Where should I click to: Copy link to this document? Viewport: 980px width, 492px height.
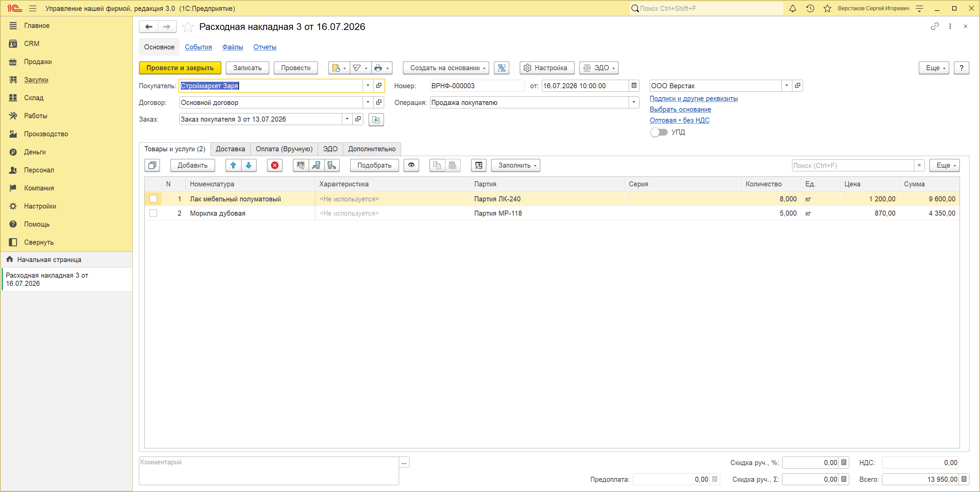[x=935, y=26]
